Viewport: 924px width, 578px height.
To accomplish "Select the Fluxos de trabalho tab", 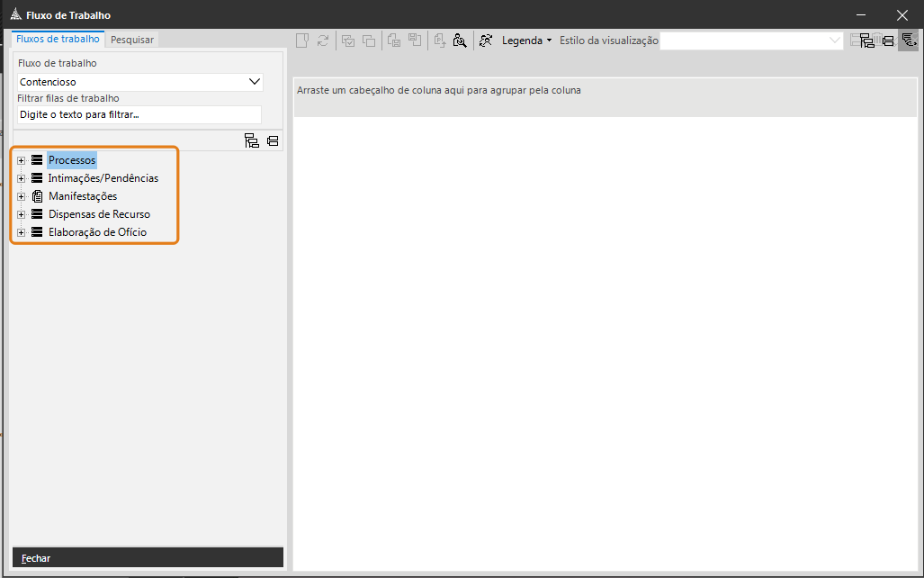I will coord(58,39).
